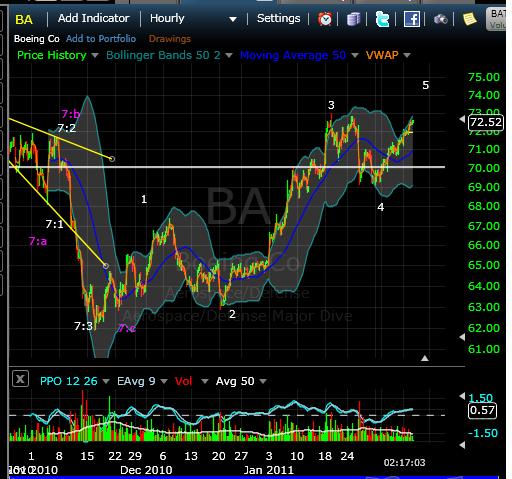Open the yellow sticky note icon
512x479 pixels.
pos(470,19)
